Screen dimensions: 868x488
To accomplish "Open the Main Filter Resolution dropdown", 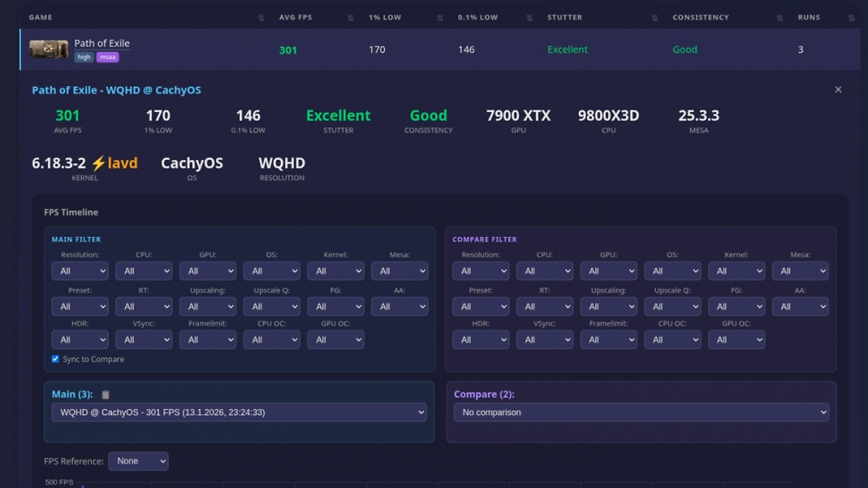I will click(80, 271).
